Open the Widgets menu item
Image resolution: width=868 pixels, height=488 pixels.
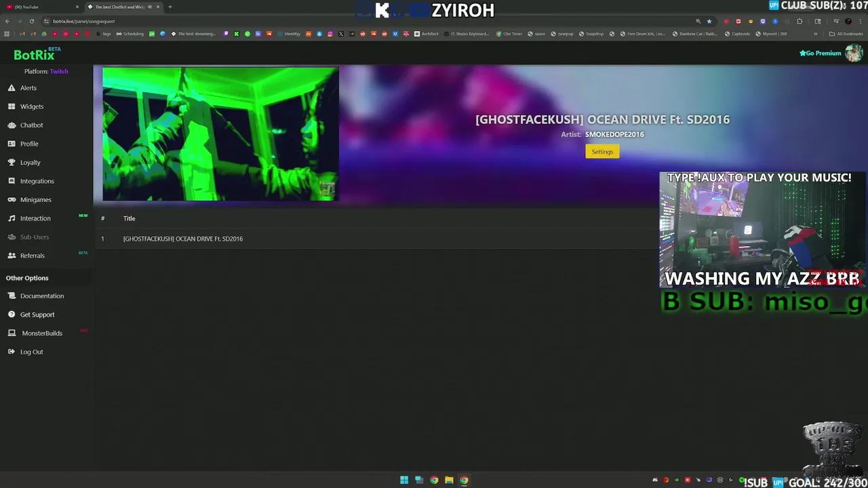click(32, 106)
